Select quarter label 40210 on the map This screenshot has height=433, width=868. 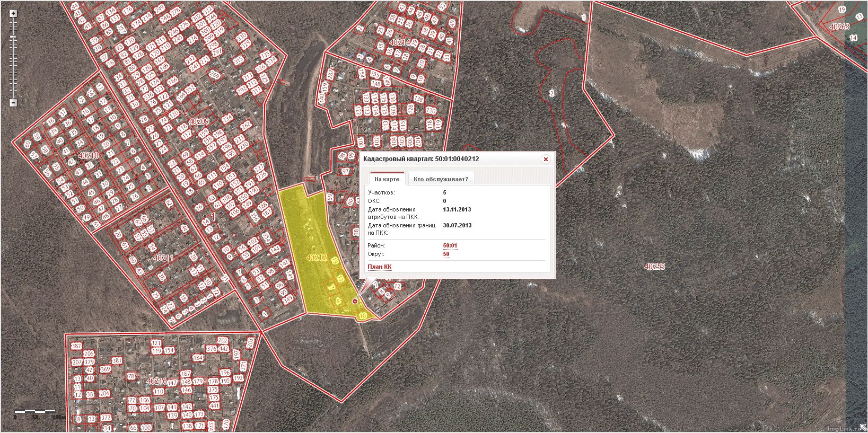coord(87,156)
